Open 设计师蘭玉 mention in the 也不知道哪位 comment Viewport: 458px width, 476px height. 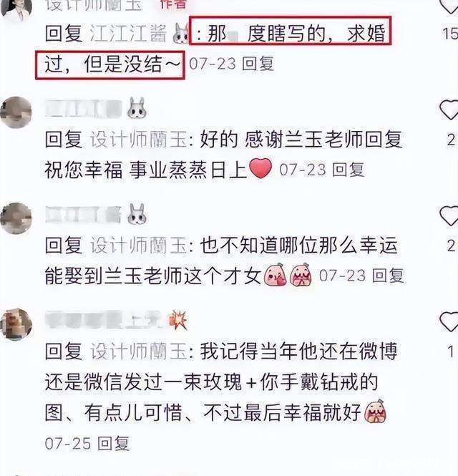coord(139,246)
